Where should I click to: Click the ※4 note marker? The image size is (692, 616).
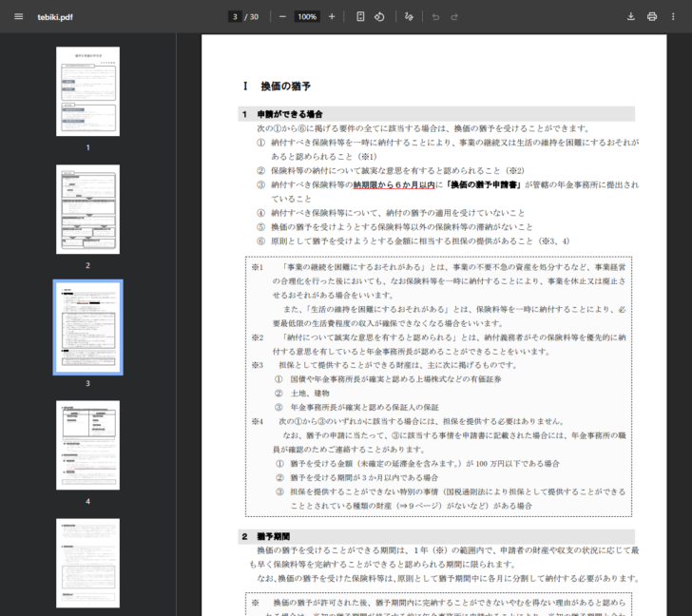[258, 421]
